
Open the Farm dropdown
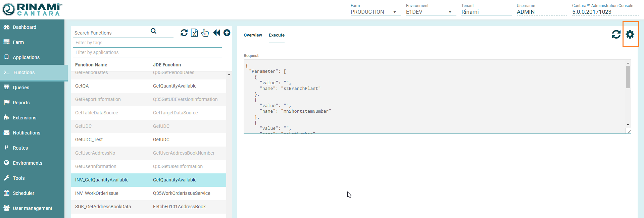[375, 12]
